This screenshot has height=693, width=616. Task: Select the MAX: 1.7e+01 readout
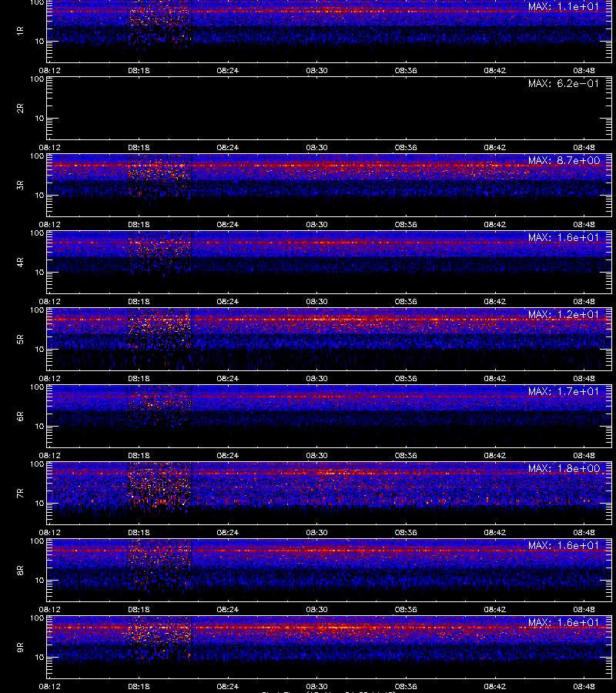[564, 391]
